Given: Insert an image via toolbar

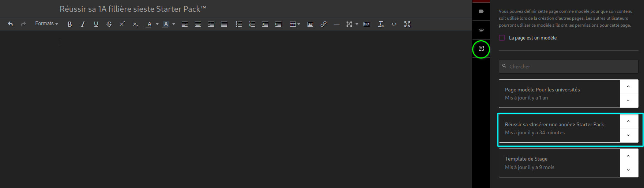Looking at the screenshot, I should click(310, 24).
